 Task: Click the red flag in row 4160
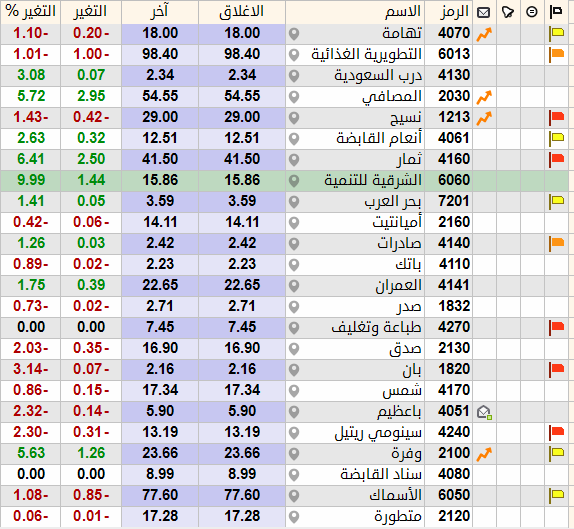coord(556,160)
